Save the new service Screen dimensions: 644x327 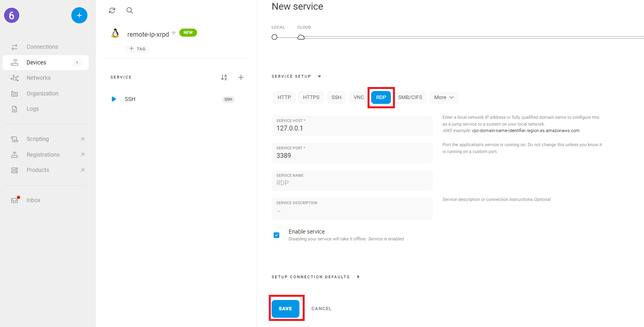[285, 309]
